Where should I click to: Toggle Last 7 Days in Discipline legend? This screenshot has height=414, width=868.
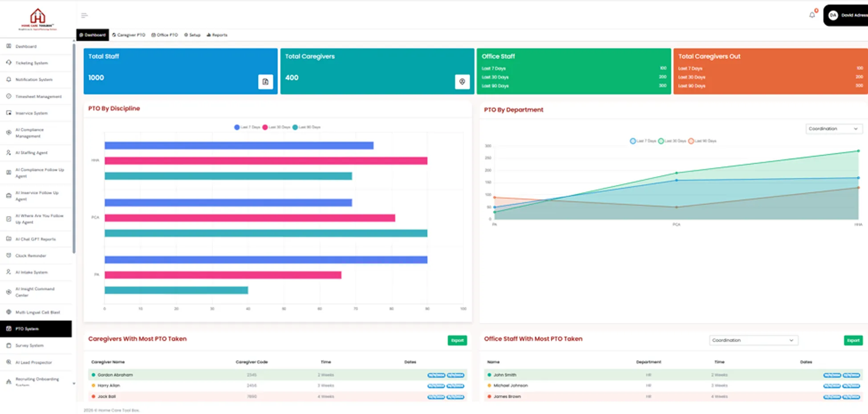click(247, 127)
